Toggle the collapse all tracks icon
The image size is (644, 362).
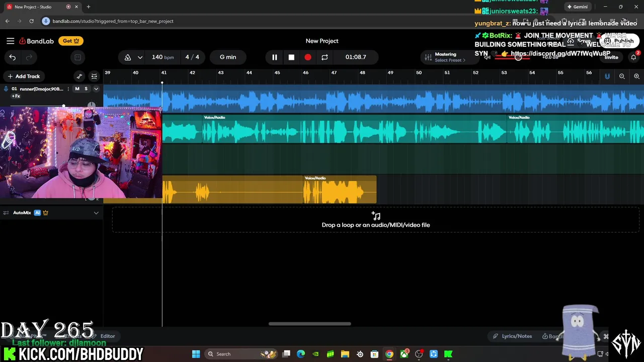tap(94, 76)
